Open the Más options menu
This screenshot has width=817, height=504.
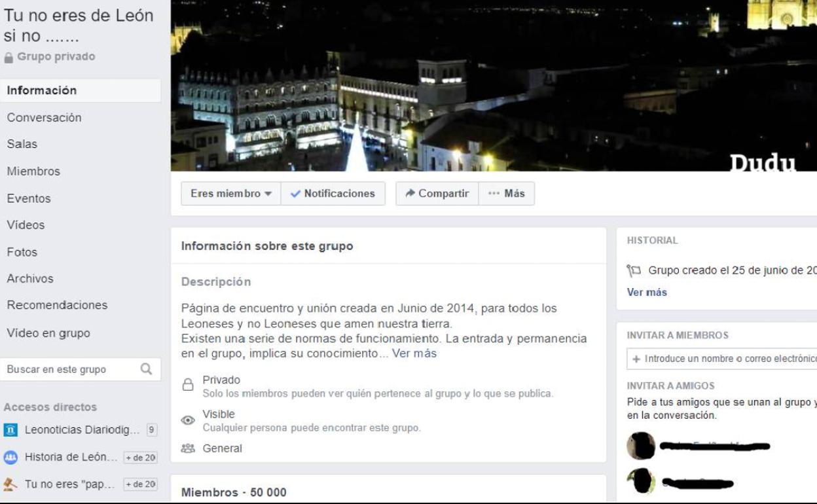click(x=506, y=194)
